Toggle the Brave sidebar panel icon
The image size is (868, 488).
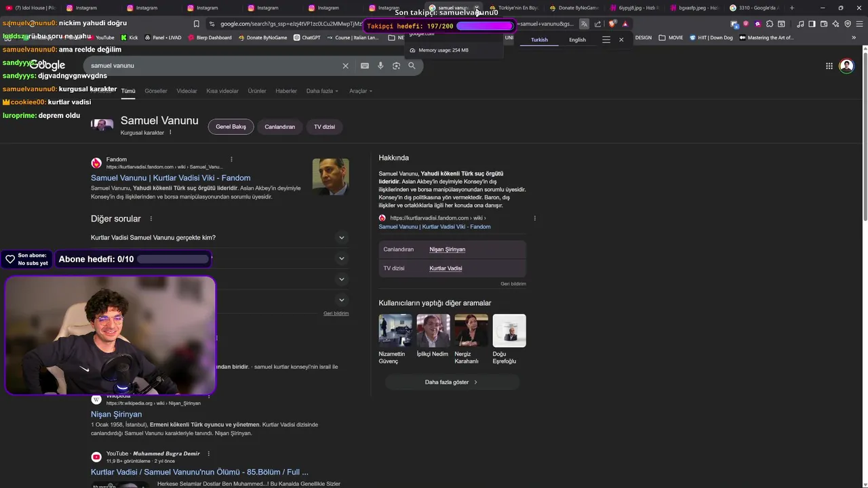click(x=812, y=24)
